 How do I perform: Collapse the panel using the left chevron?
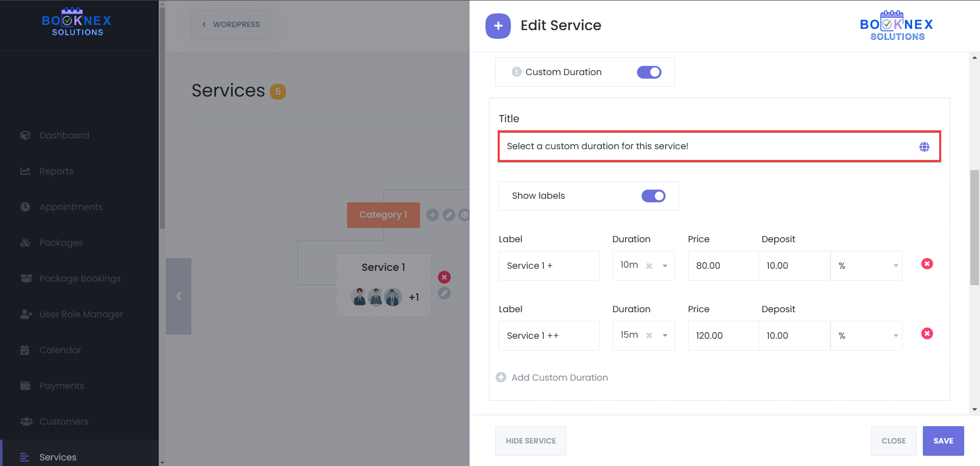tap(179, 296)
